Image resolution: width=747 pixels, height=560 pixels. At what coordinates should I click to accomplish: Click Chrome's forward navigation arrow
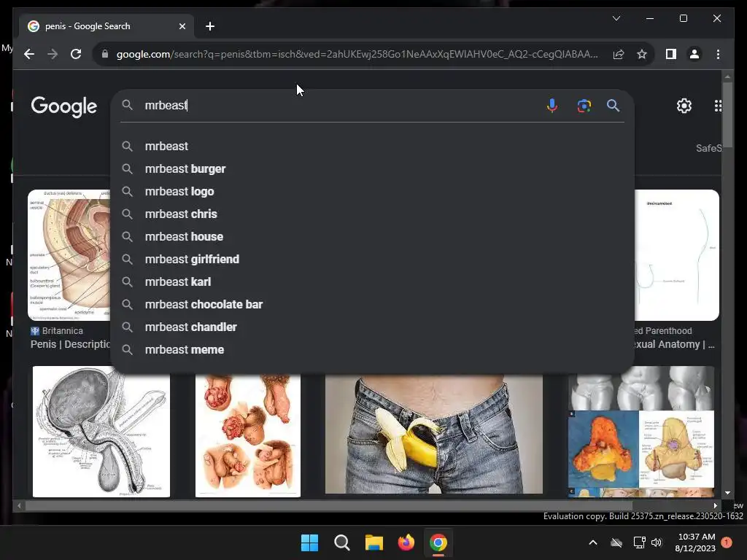[x=53, y=54]
